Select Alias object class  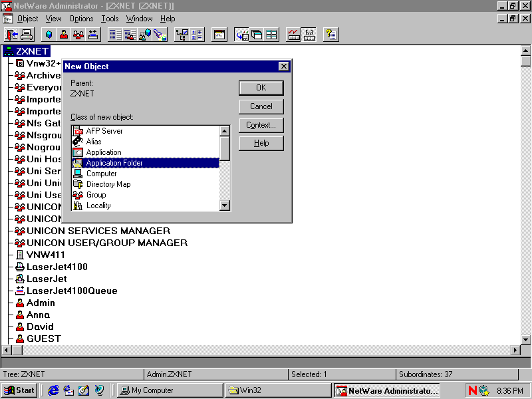click(x=146, y=142)
